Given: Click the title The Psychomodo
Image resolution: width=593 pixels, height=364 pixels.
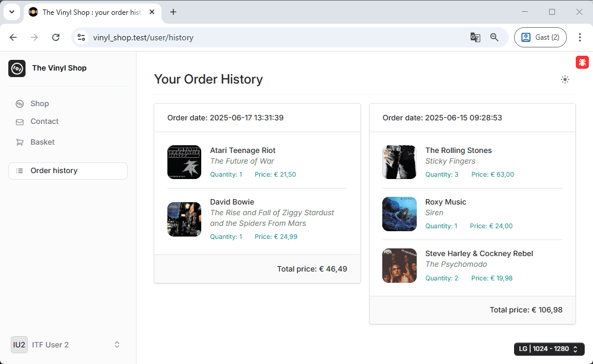Looking at the screenshot, I should click(x=456, y=264).
